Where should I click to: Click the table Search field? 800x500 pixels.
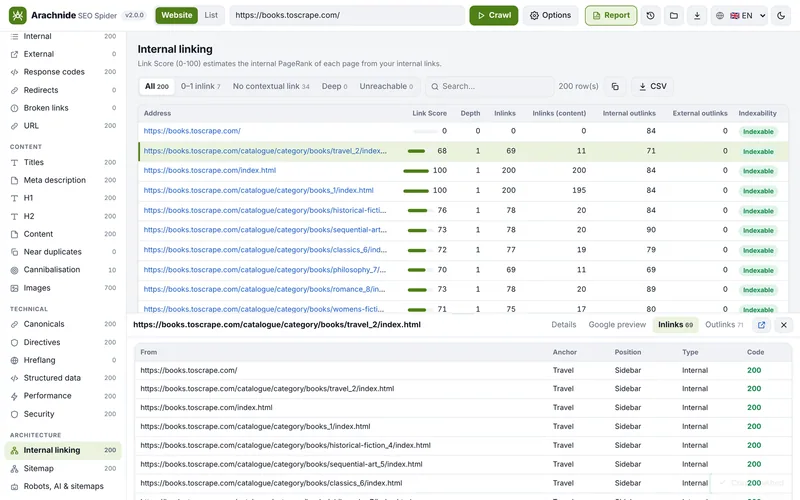490,86
